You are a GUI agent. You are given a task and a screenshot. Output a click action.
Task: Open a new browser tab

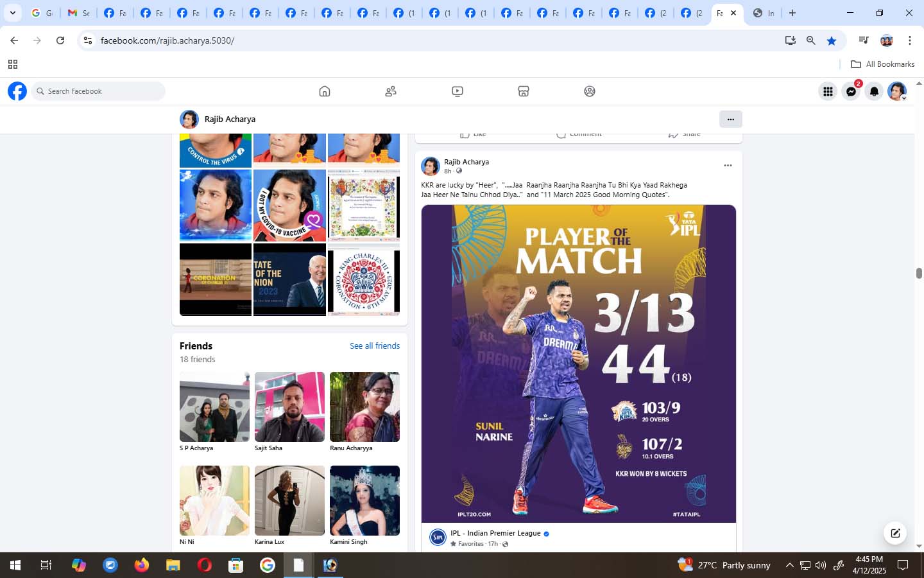click(x=792, y=13)
